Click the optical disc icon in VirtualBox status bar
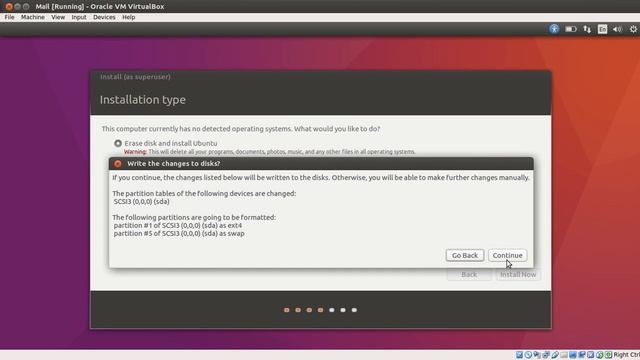 point(528,355)
